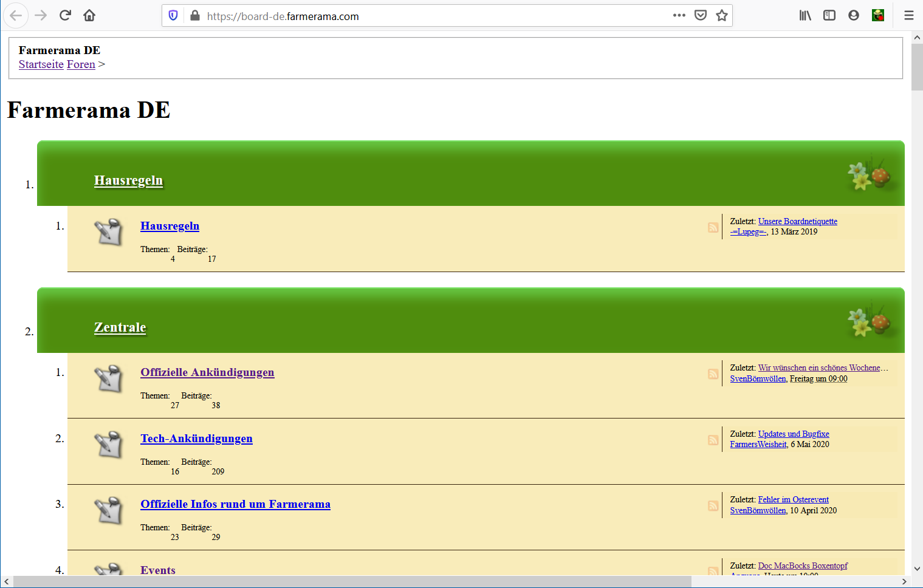Image resolution: width=923 pixels, height=588 pixels.
Task: Open latest post Updates und Bugfixe
Action: 794,434
